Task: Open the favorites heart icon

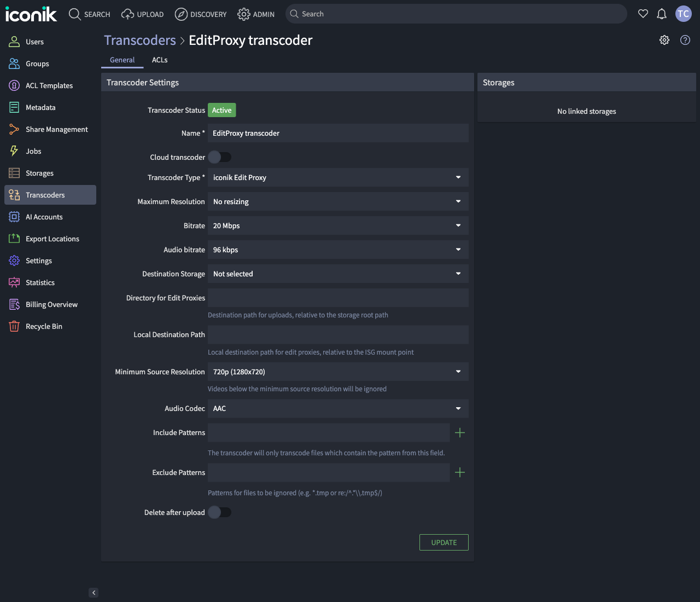Action: point(643,14)
